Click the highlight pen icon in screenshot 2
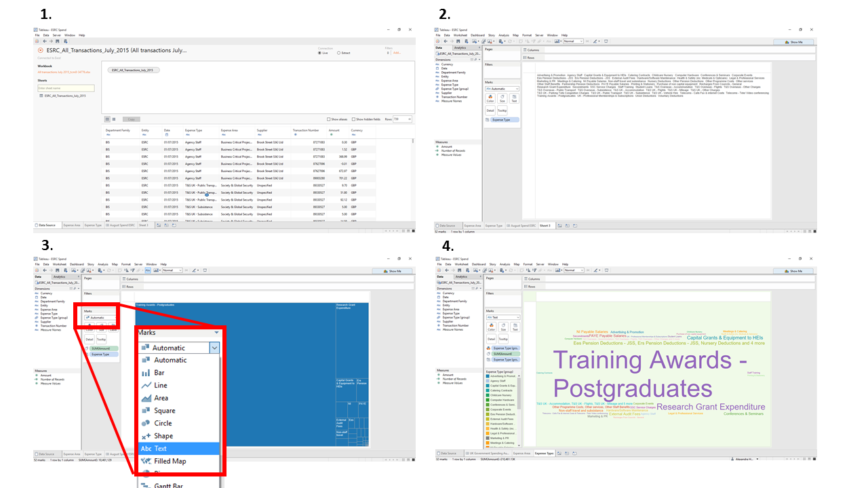Screen dimensions: 868x488 point(597,41)
